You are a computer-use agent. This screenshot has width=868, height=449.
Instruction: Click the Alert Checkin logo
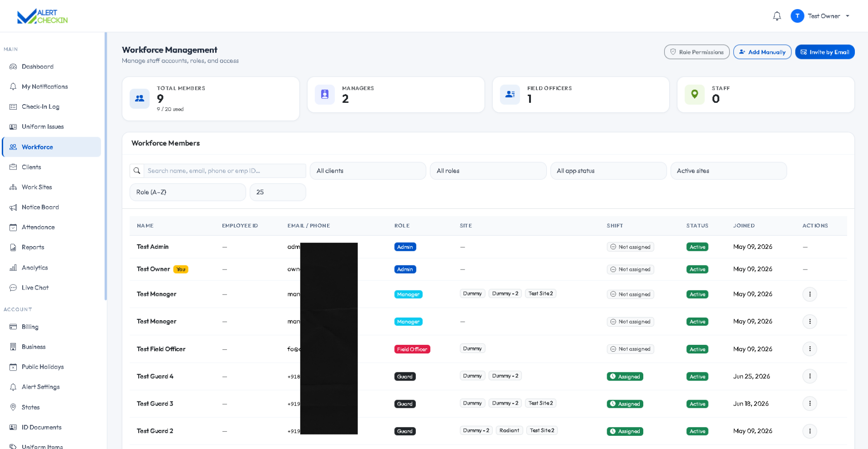tap(42, 16)
